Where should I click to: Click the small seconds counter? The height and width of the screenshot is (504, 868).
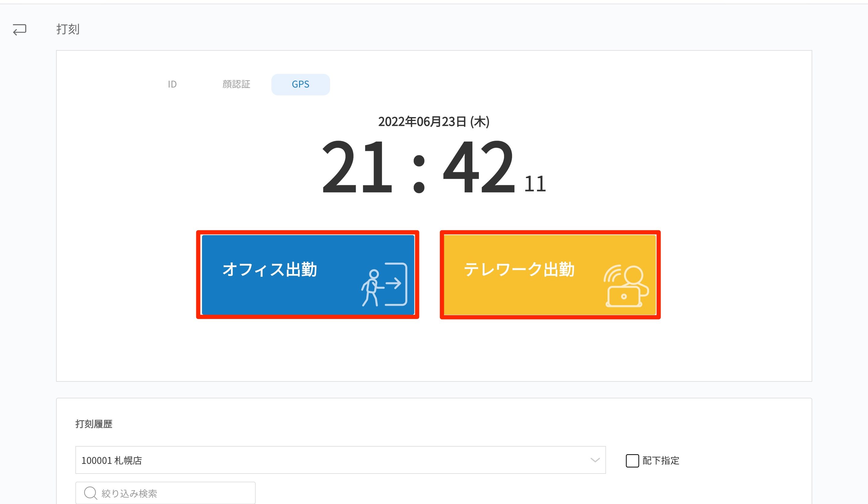click(535, 184)
